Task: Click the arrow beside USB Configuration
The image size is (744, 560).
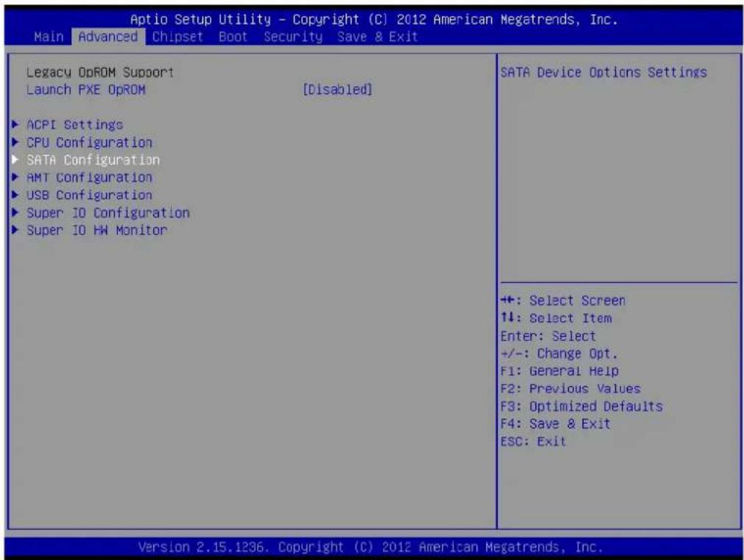Action: tap(15, 195)
